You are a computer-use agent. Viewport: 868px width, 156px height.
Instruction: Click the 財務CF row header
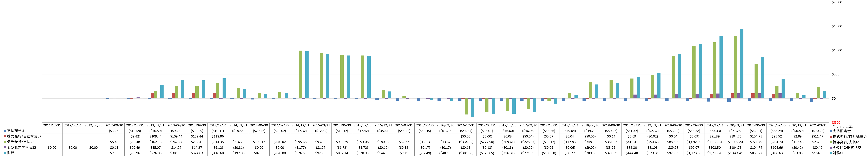(12, 153)
